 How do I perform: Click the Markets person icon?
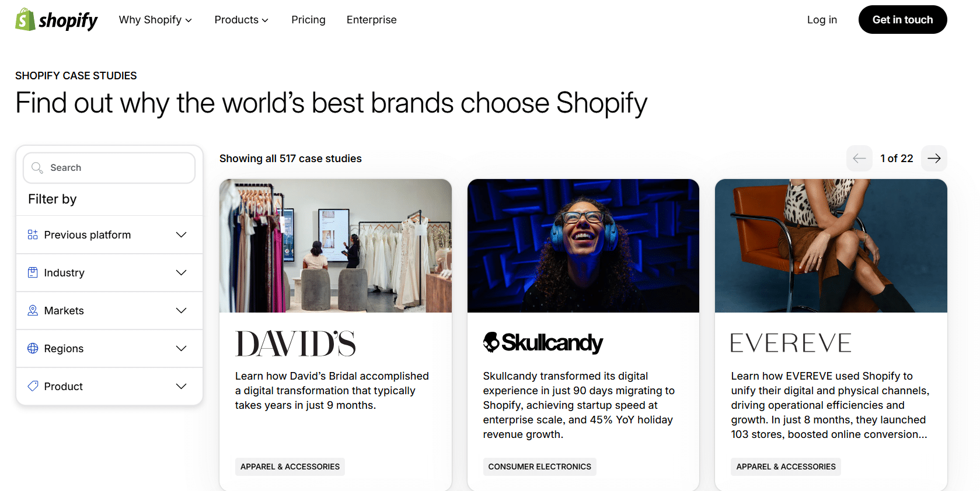pos(33,310)
